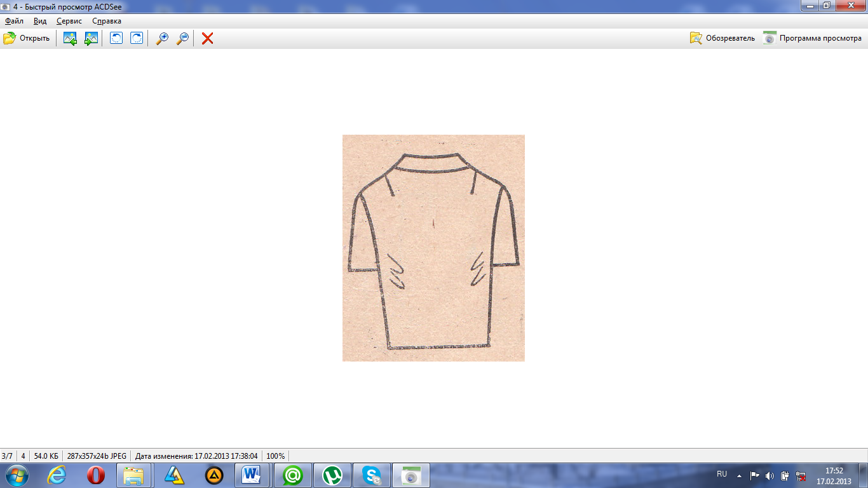Open the green @ Mail.ru Agent icon

coord(293,475)
